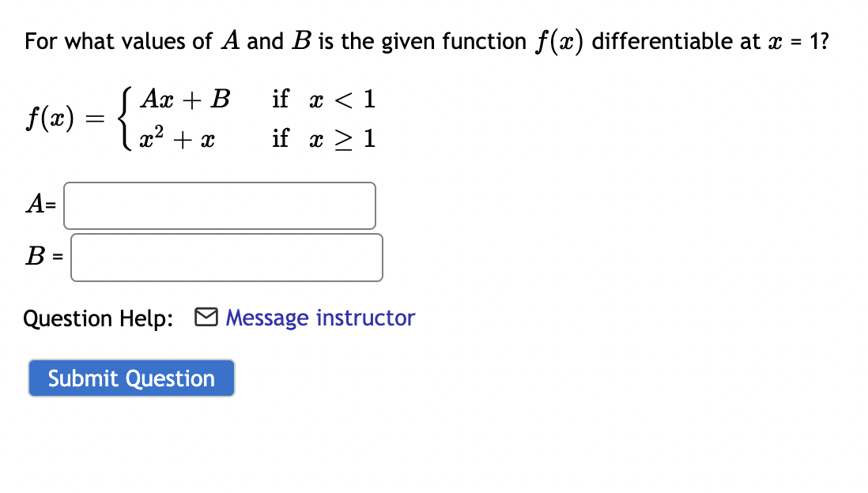868x493 pixels.
Task: Click inside the B= input field
Action: coord(227,257)
